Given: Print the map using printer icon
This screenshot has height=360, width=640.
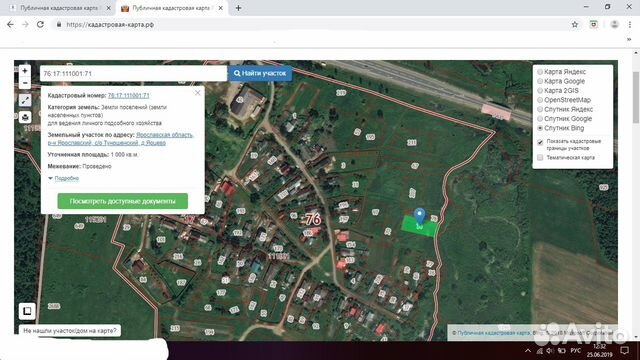Looking at the screenshot, I should click(x=25, y=118).
